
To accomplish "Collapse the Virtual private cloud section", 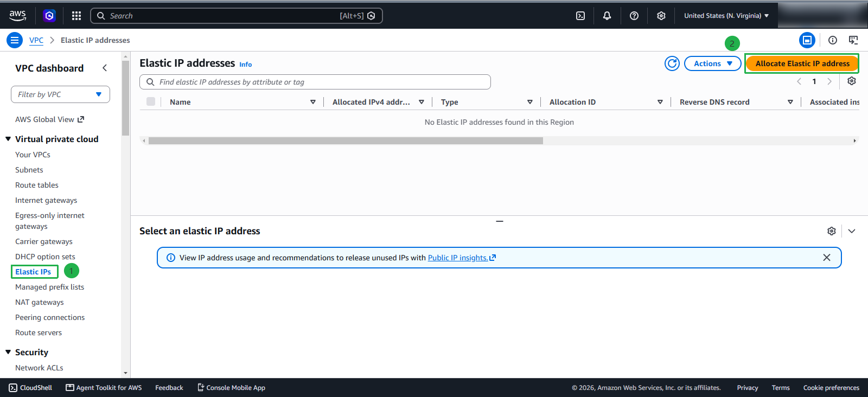I will tap(8, 139).
